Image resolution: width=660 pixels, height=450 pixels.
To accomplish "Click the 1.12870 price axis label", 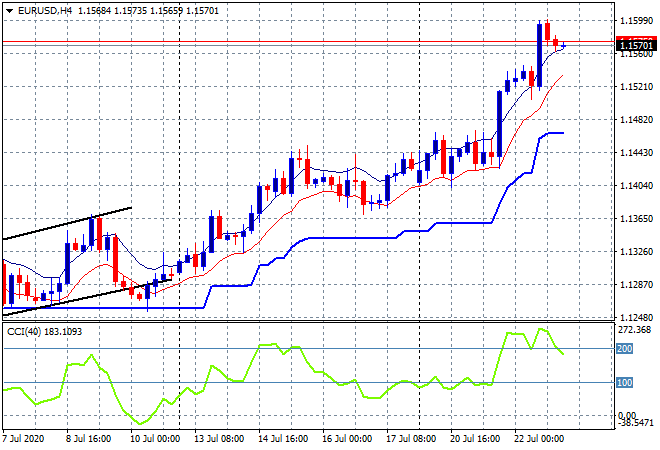I will [636, 285].
